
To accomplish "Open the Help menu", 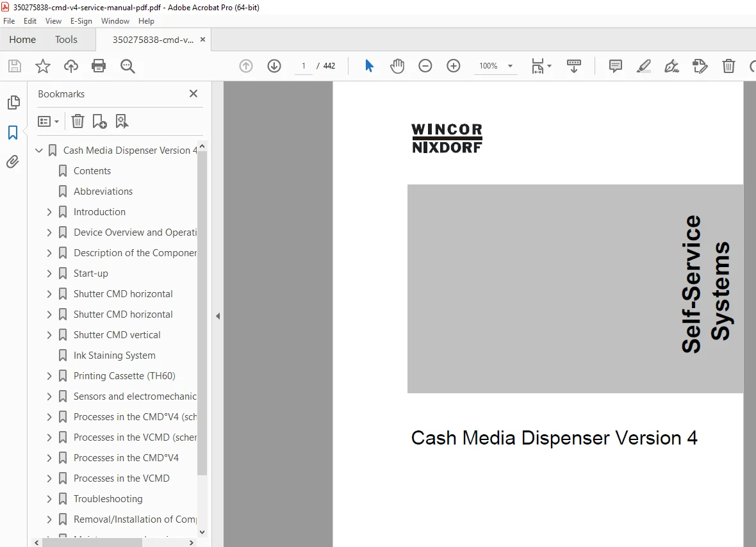I will point(146,21).
